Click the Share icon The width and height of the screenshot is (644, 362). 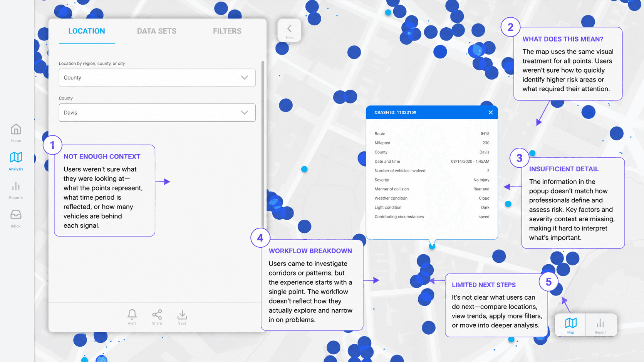pos(157,314)
